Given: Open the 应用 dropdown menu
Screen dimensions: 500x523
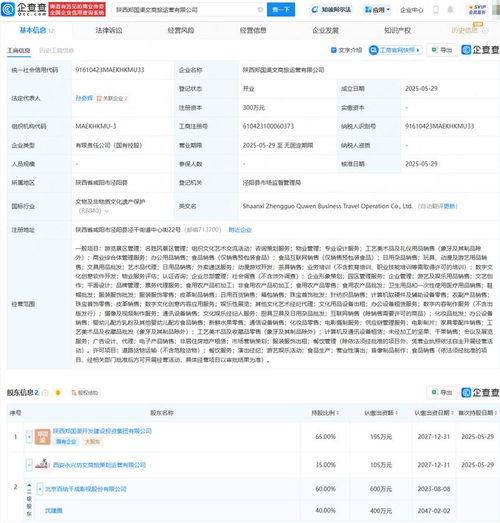Looking at the screenshot, I should tap(377, 10).
